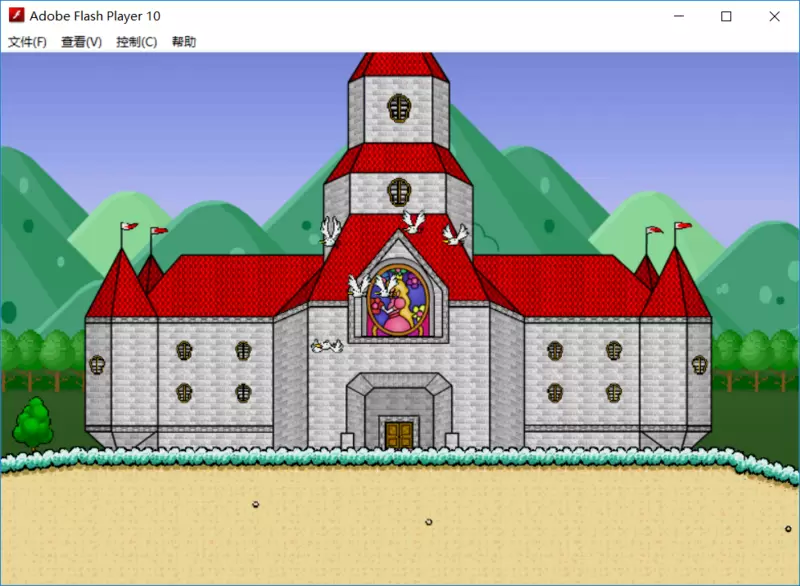Open the 控制(C) menu

click(x=136, y=42)
